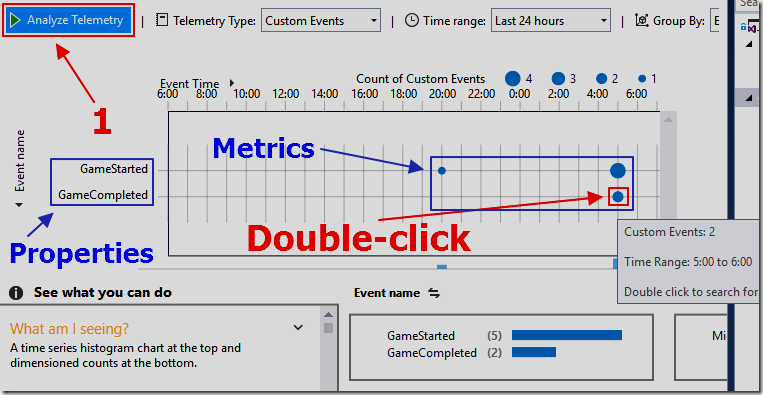The height and width of the screenshot is (395, 763).
Task: Click the time range slider handle under 20:00
Action: [442, 267]
